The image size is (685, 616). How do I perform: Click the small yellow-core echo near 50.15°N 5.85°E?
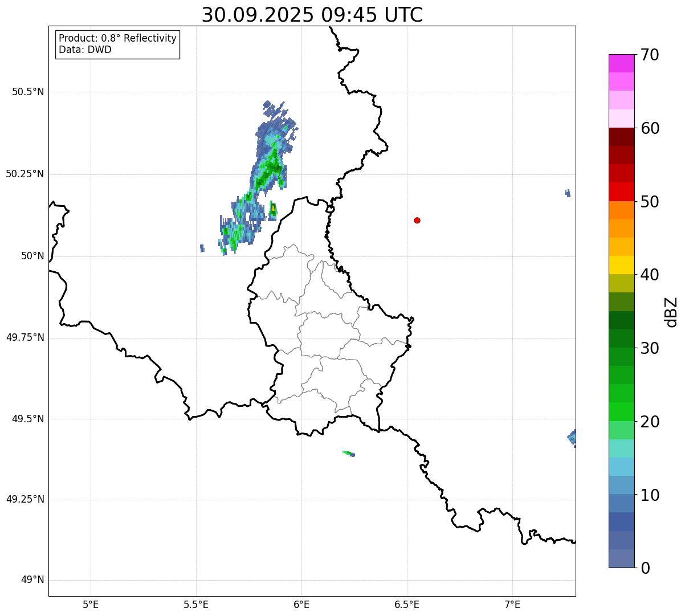click(273, 210)
